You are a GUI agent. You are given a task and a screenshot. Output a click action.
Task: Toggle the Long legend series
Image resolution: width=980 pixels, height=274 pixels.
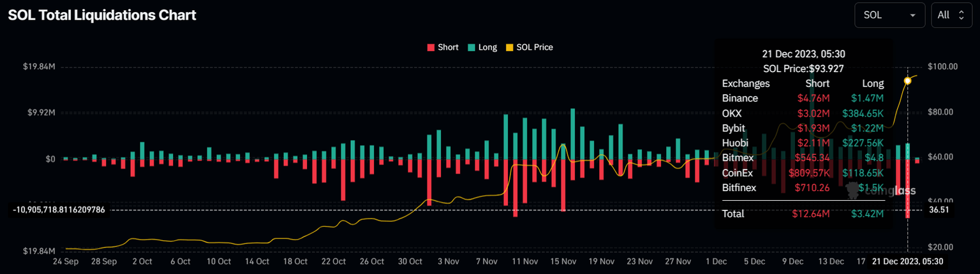click(x=482, y=47)
